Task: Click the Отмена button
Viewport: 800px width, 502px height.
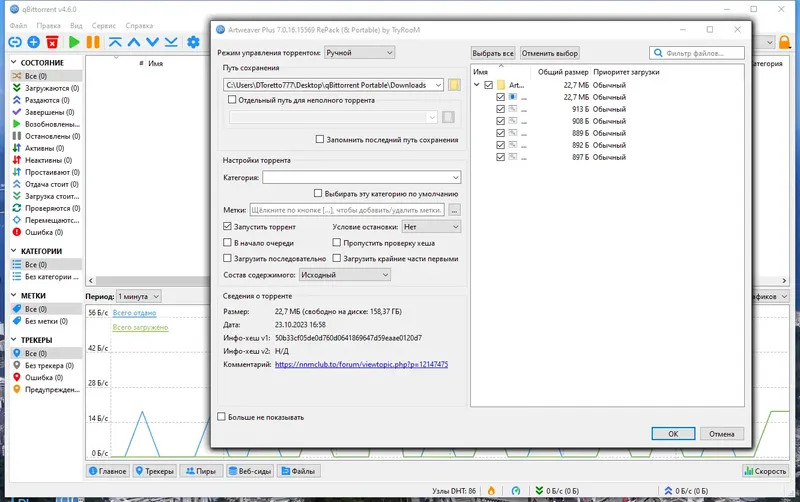Action: [721, 434]
